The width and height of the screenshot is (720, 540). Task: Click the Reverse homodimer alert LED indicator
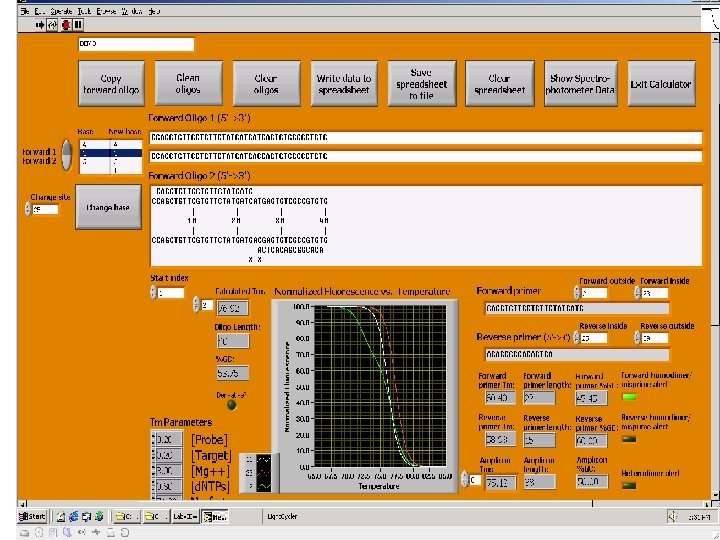pyautogui.click(x=630, y=437)
